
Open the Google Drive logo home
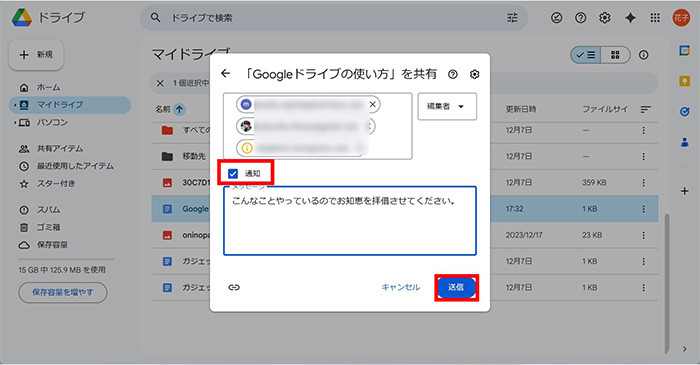point(22,18)
